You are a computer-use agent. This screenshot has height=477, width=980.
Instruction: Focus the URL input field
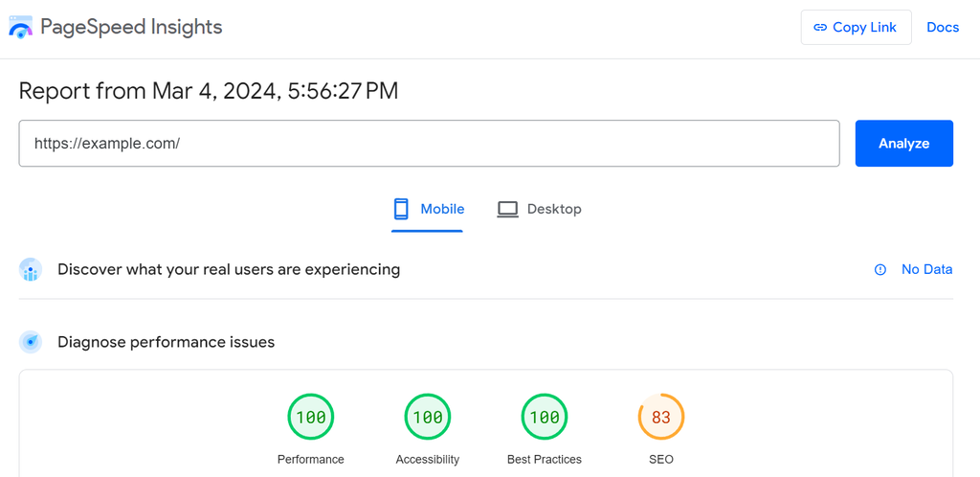pos(429,144)
